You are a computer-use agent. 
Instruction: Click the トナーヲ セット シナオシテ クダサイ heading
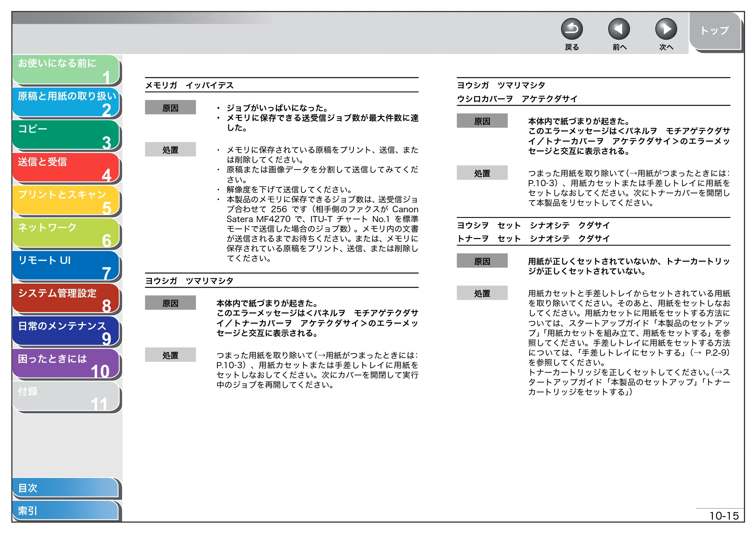pyautogui.click(x=533, y=239)
